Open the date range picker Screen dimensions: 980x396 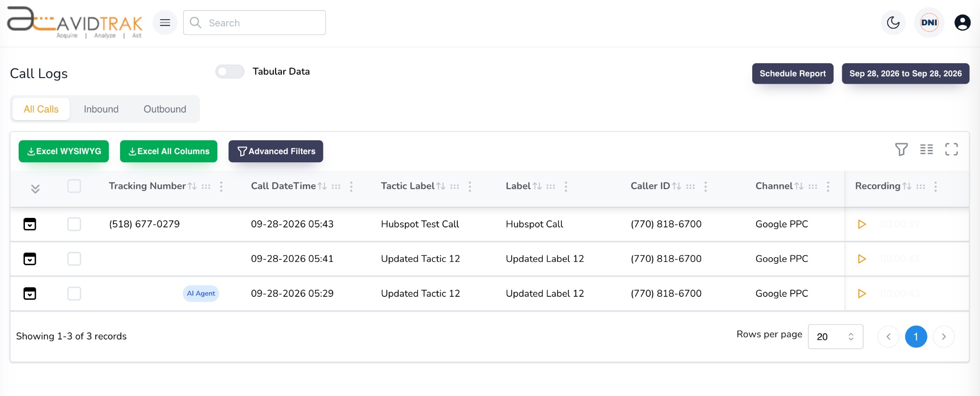pyautogui.click(x=905, y=74)
